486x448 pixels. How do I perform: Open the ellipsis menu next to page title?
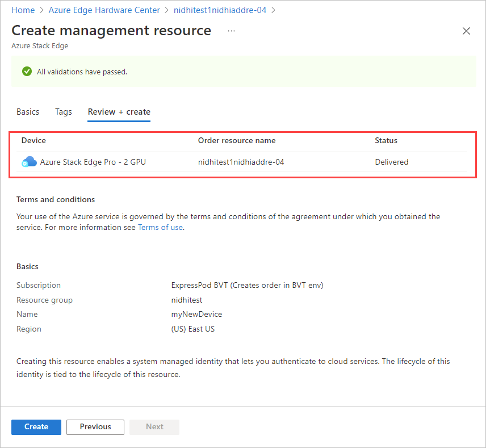(x=231, y=31)
